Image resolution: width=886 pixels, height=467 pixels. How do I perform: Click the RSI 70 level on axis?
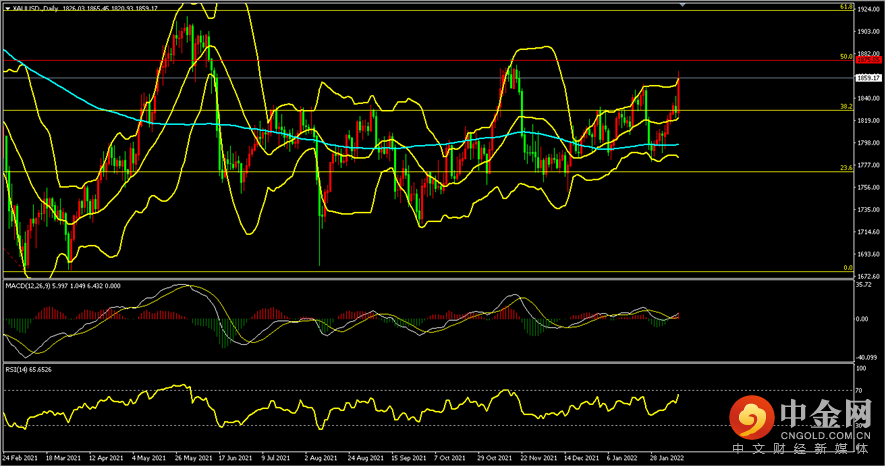860,389
